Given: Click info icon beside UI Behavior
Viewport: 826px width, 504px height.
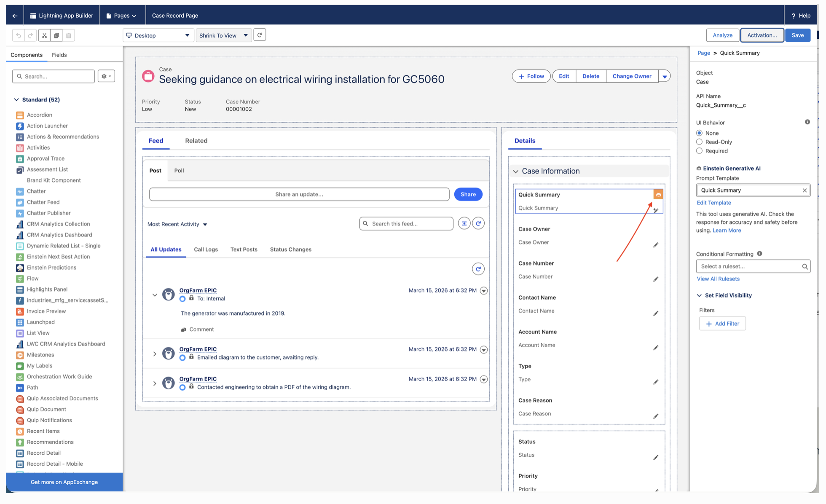Looking at the screenshot, I should (x=807, y=122).
